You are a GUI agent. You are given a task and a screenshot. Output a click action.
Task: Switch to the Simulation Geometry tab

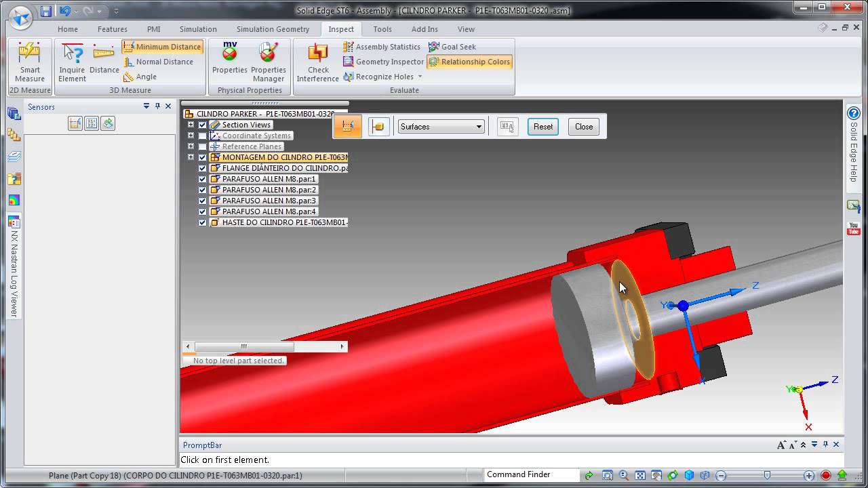(x=273, y=29)
